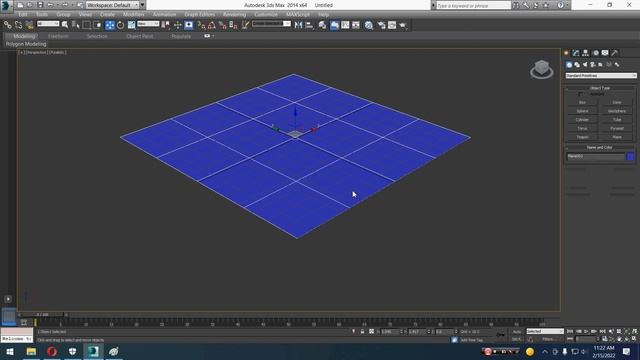Create a Sphere primitive
The height and width of the screenshot is (360, 640).
tap(582, 111)
